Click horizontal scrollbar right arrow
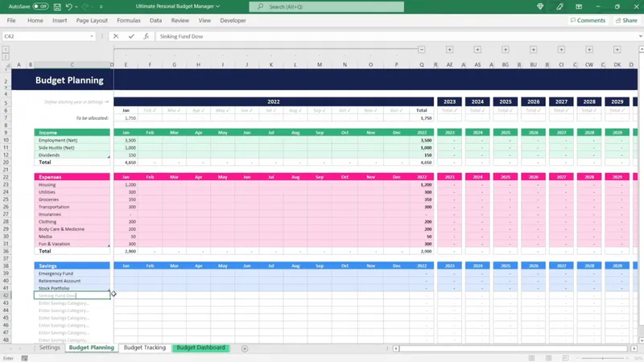This screenshot has height=362, width=644. 634,348
